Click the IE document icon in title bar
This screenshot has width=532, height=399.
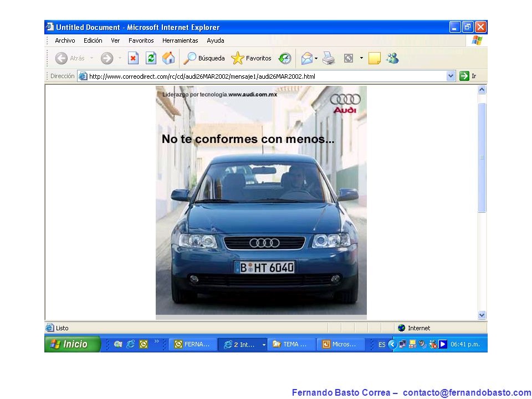click(50, 27)
